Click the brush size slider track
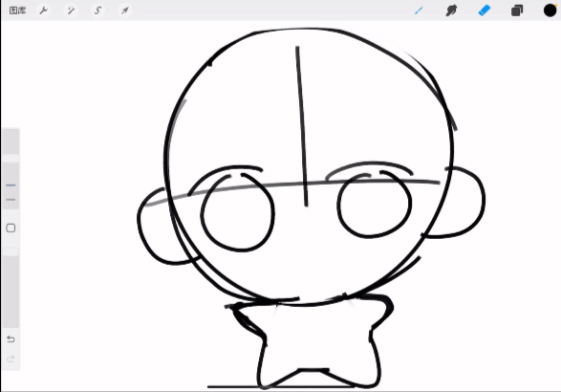Image resolution: width=561 pixels, height=392 pixels. (11, 168)
